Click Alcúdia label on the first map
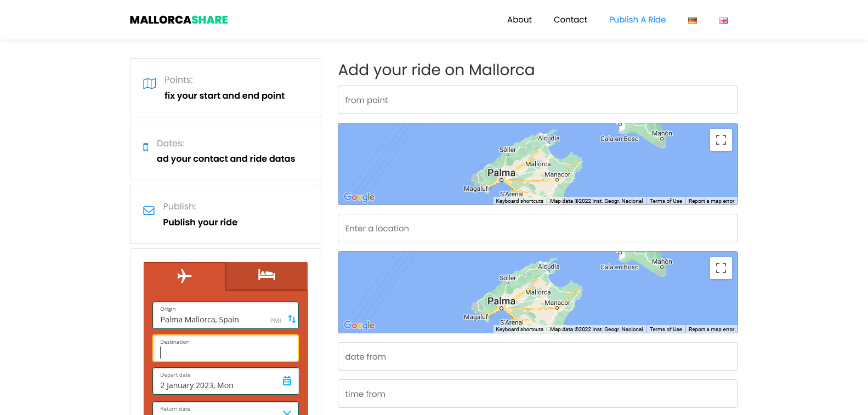 549,138
